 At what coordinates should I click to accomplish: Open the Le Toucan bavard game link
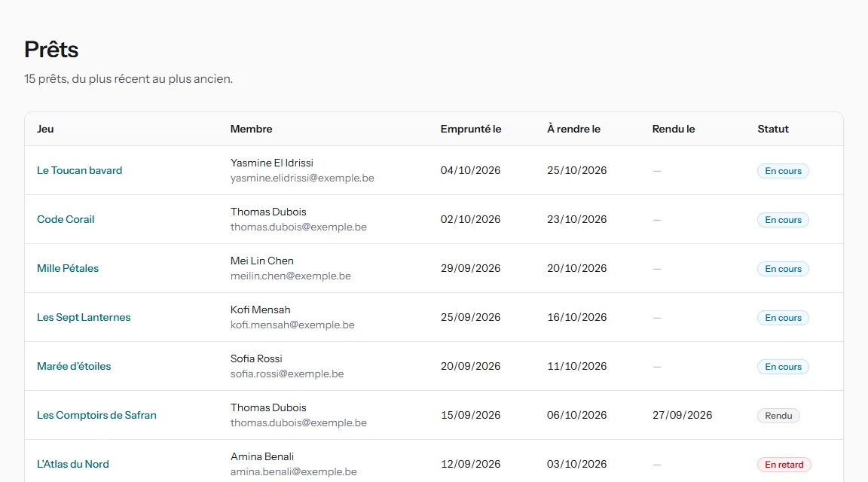tap(79, 170)
